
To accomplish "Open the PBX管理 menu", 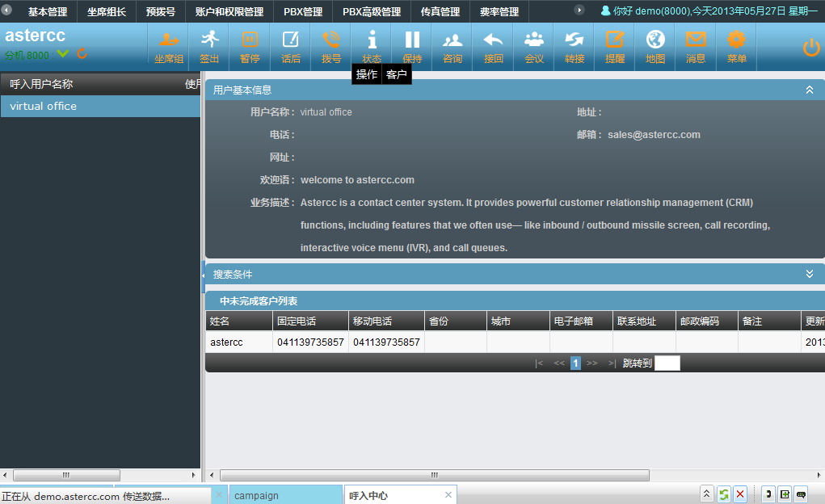I will pos(303,12).
